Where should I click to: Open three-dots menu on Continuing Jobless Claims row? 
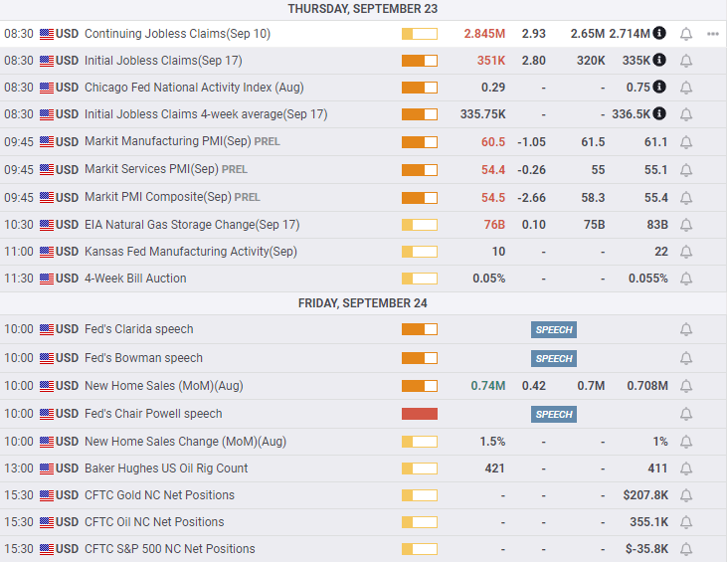pos(712,34)
